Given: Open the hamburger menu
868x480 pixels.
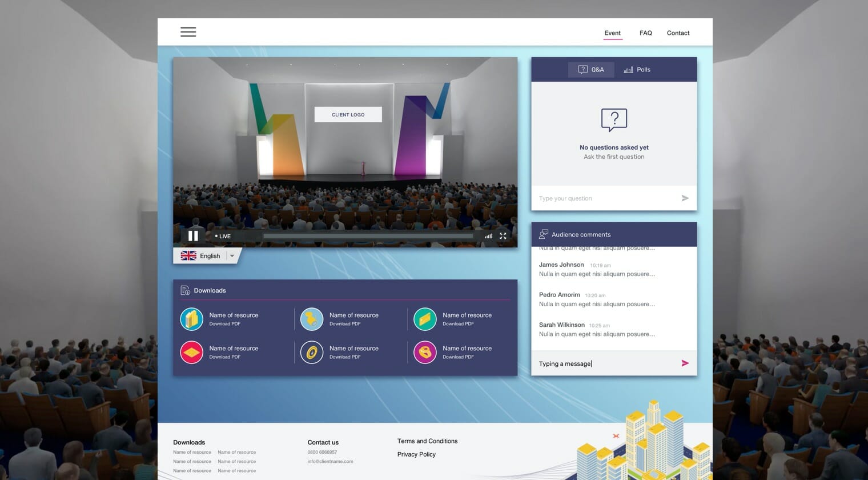Looking at the screenshot, I should tap(188, 32).
